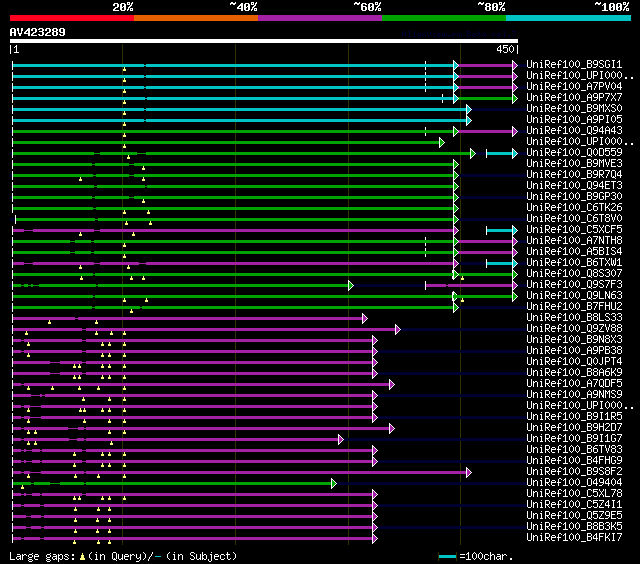Select the UniRef100_A7QDF5 label
This screenshot has width=640, height=564.
tap(574, 384)
